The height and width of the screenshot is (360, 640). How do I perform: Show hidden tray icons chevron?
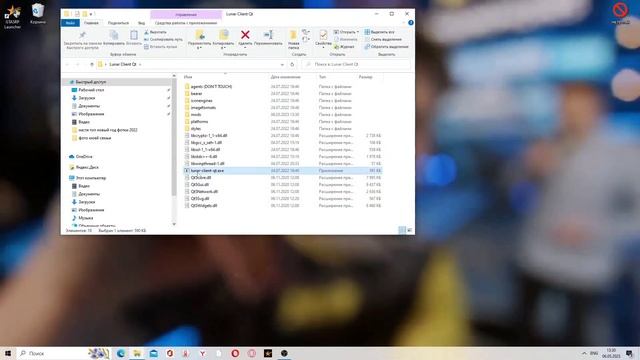pyautogui.click(x=584, y=353)
